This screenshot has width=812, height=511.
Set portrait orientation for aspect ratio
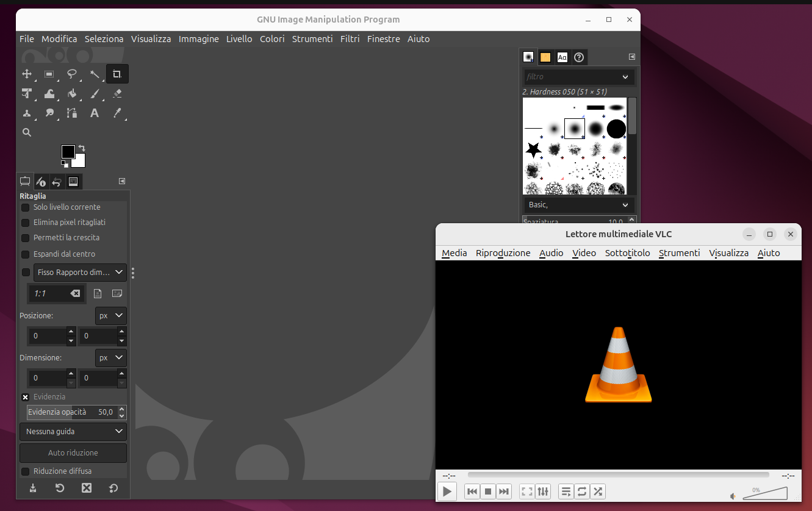point(98,293)
